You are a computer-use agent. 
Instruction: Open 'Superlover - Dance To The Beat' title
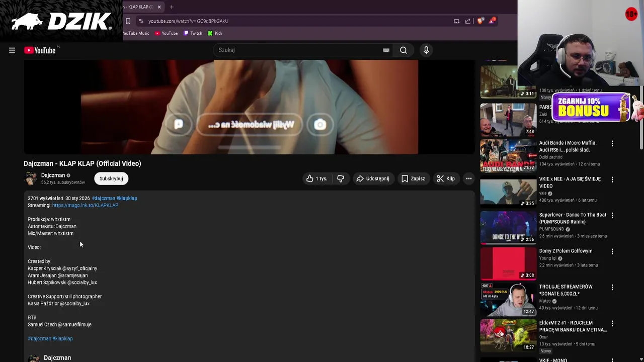(x=573, y=218)
